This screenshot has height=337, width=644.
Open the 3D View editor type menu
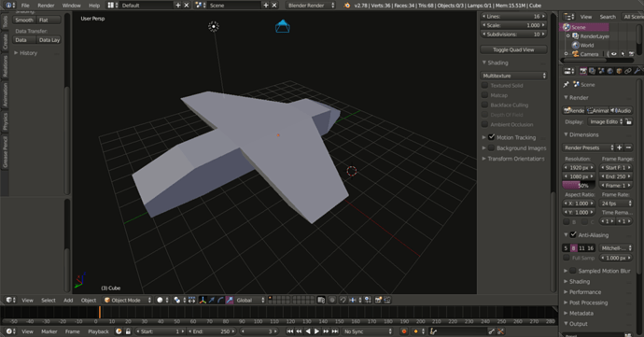(10, 300)
